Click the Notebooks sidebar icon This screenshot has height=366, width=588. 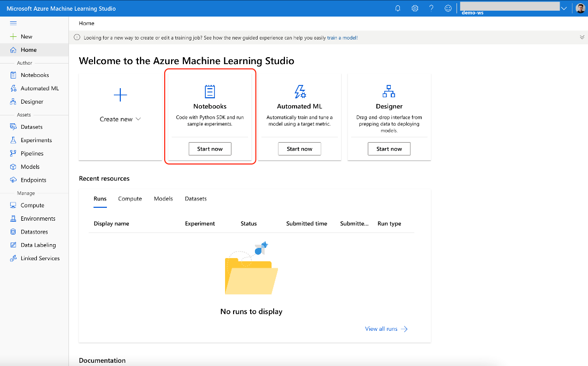point(13,75)
